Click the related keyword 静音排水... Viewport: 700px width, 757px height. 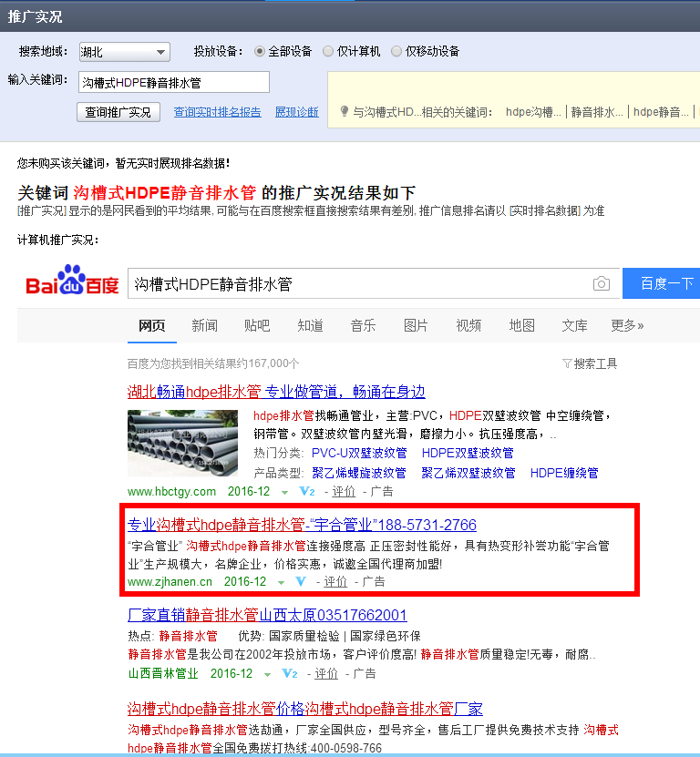point(597,112)
